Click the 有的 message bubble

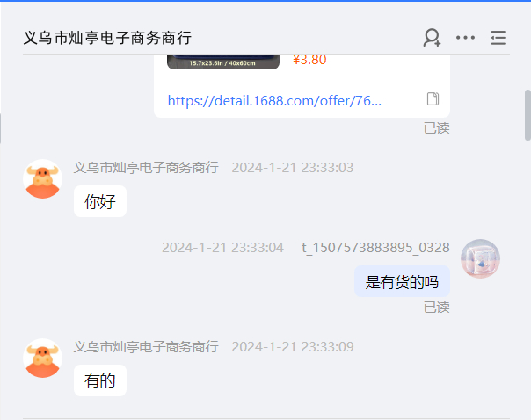coord(100,380)
